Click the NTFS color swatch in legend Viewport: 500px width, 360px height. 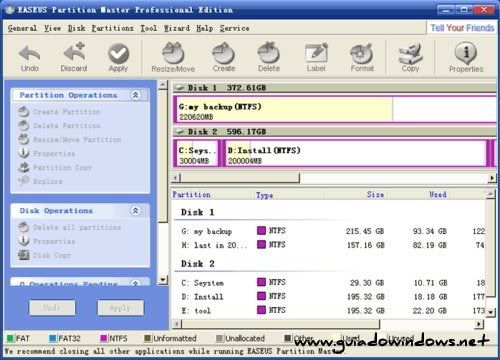pyautogui.click(x=104, y=338)
